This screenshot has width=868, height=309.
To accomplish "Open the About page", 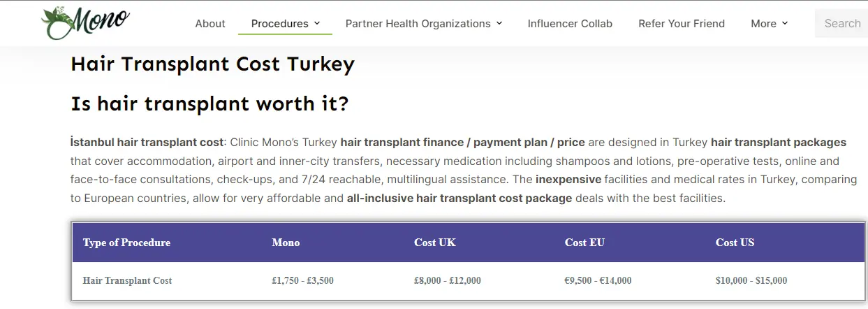I will pos(210,24).
